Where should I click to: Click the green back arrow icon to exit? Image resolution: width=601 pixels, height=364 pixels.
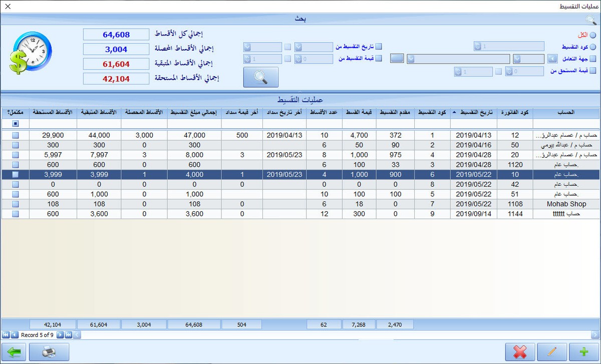pos(14,352)
